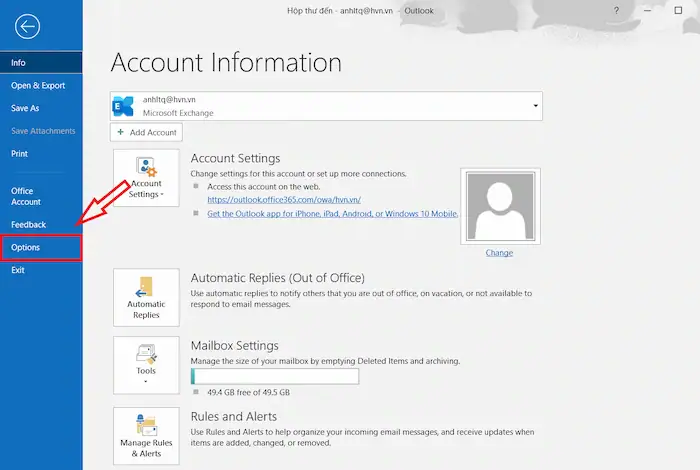This screenshot has width=700, height=470.
Task: Open the outlook.office365.com web access link
Action: point(284,200)
